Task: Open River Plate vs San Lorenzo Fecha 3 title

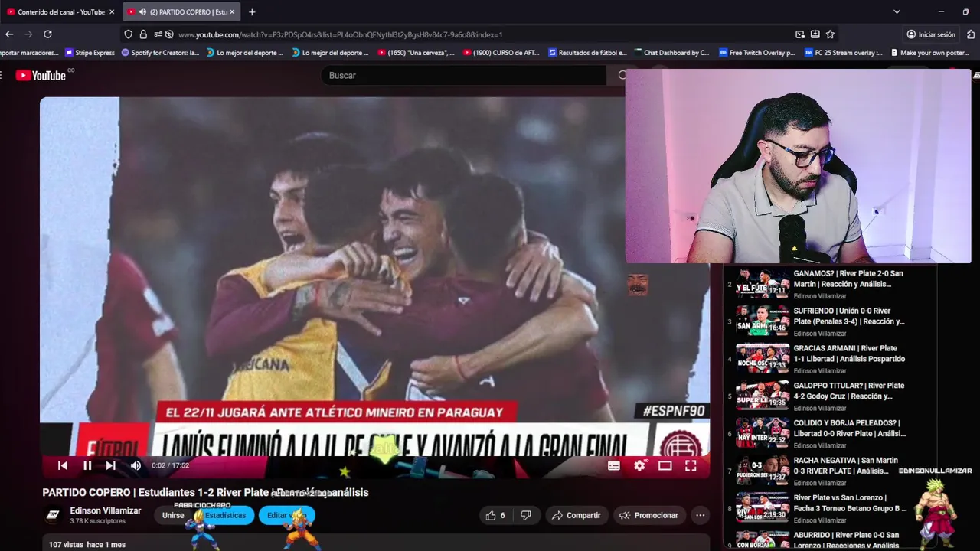Action: click(850, 503)
